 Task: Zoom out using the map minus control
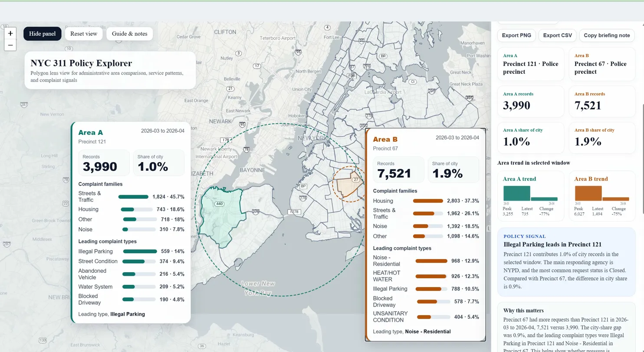pos(10,45)
